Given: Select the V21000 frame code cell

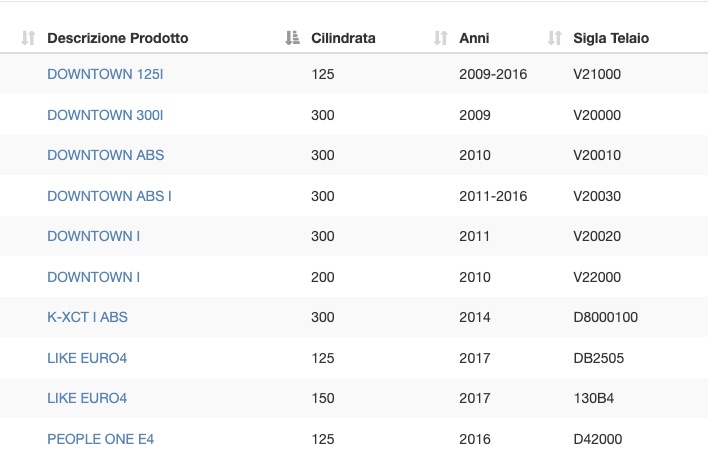Looking at the screenshot, I should pyautogui.click(x=597, y=74).
